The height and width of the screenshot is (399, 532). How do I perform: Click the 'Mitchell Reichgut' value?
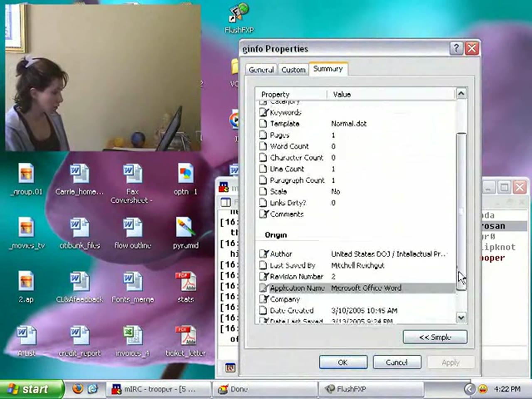[357, 265]
